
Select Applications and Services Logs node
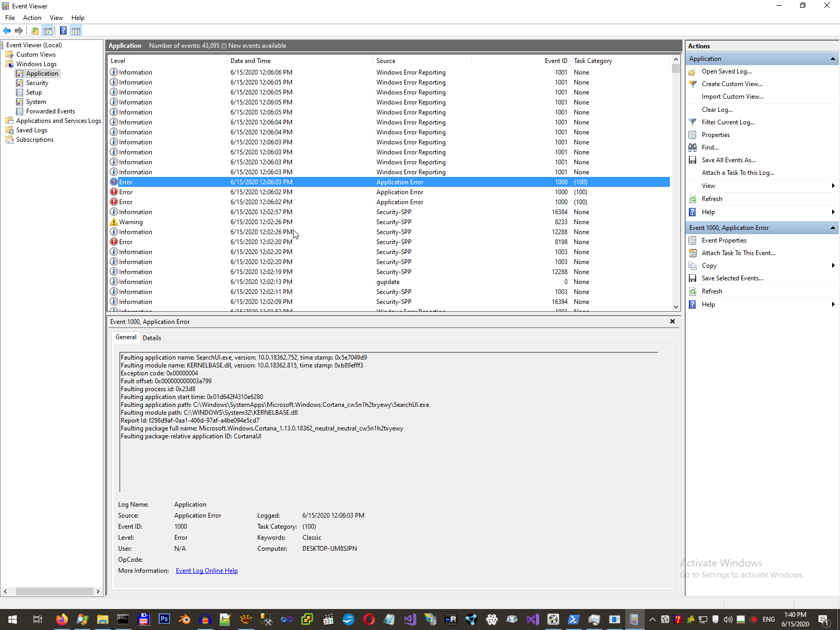59,121
